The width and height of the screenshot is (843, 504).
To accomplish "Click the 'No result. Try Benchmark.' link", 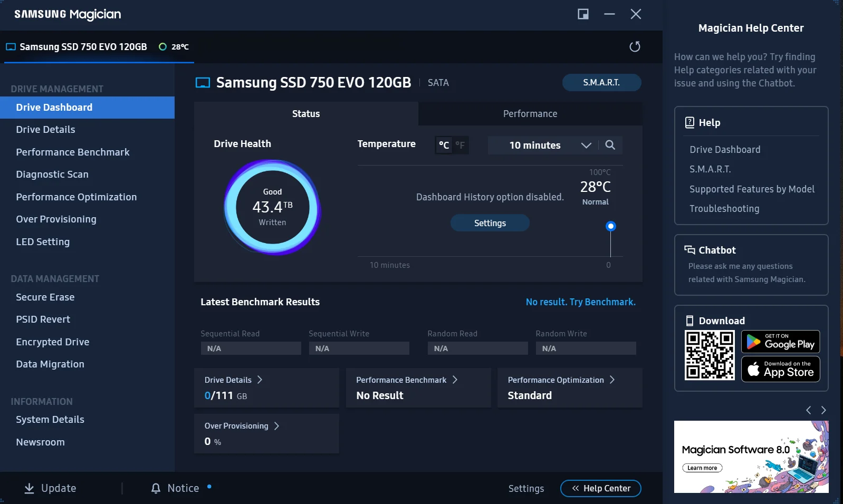I will point(580,302).
